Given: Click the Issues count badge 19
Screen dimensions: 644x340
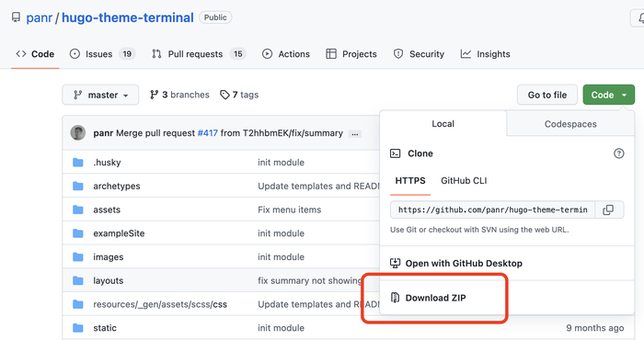Looking at the screenshot, I should (x=127, y=54).
